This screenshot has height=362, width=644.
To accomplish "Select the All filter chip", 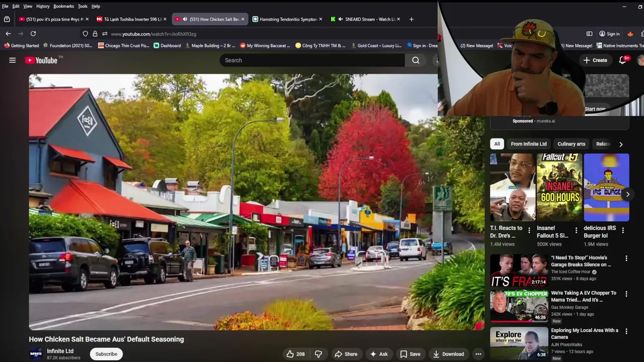I will (x=497, y=144).
